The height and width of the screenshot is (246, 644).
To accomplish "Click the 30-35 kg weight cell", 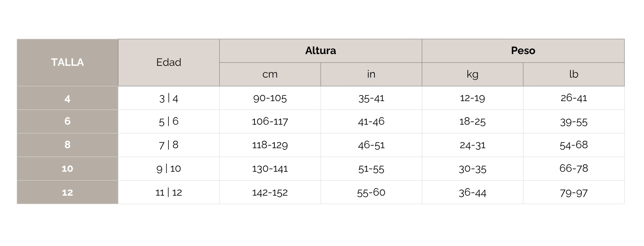I will pyautogui.click(x=472, y=169).
